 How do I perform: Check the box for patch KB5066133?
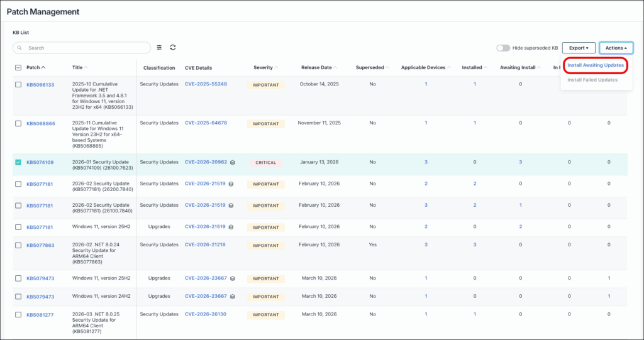[x=18, y=84]
